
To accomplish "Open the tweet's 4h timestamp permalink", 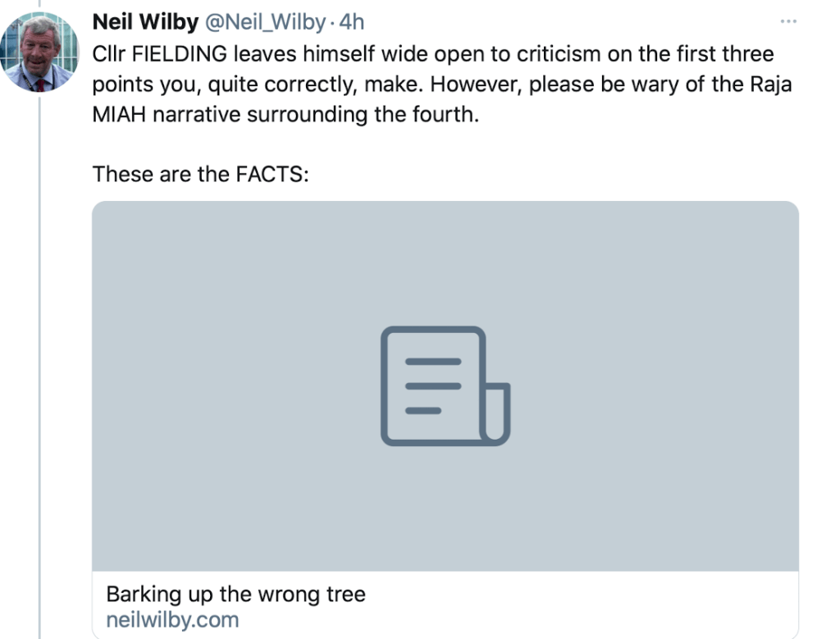I will tap(352, 22).
